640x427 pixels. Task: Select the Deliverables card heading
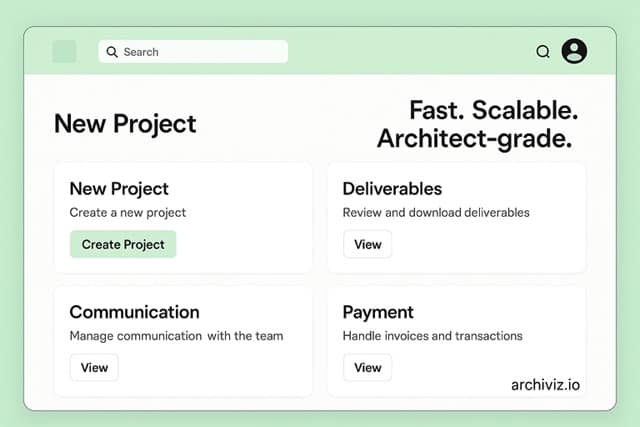[392, 188]
